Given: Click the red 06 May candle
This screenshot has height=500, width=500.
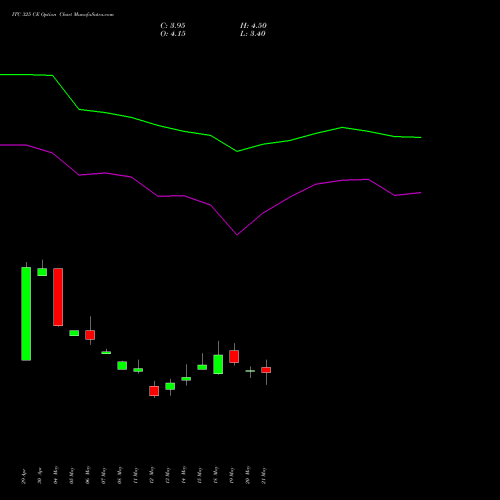Looking at the screenshot, I should pos(90,335).
